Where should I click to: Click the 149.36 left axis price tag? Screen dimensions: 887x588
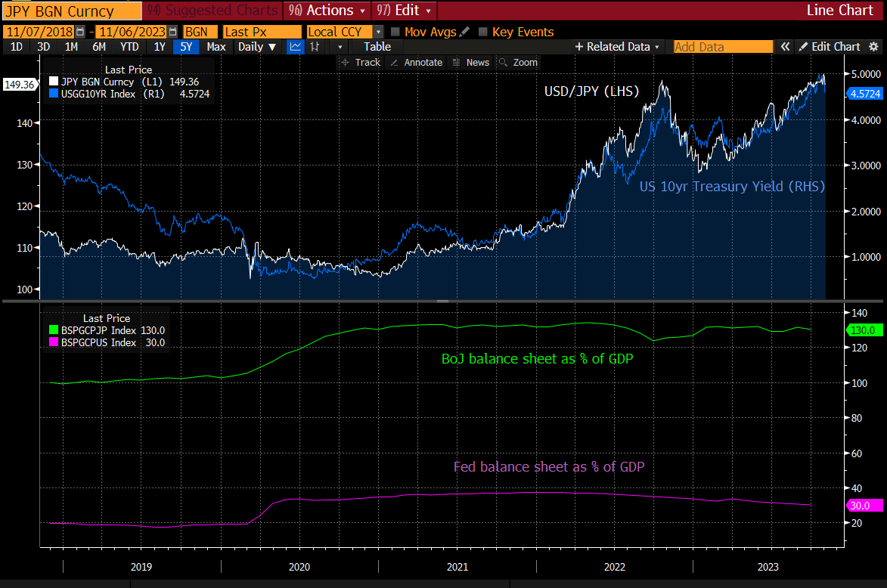coord(20,85)
